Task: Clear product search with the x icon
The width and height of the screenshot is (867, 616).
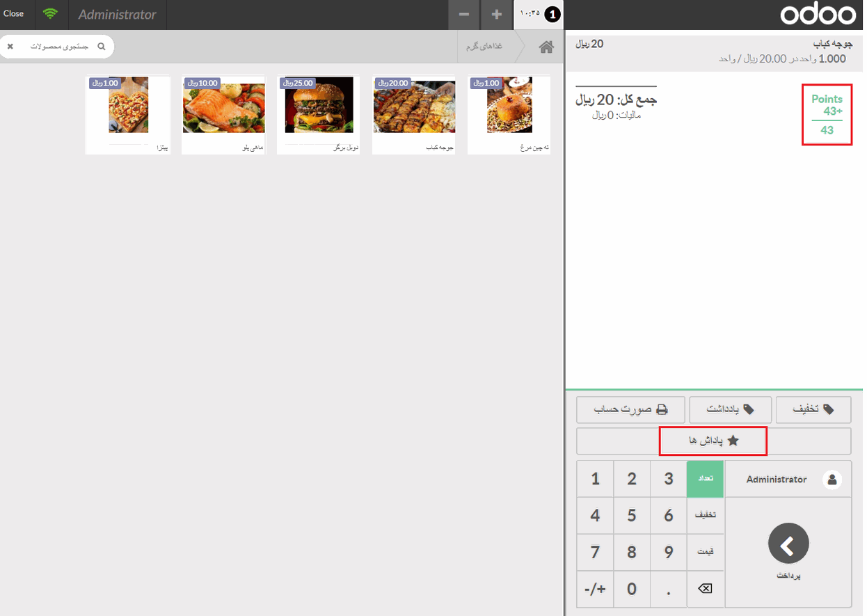Action: (10, 47)
